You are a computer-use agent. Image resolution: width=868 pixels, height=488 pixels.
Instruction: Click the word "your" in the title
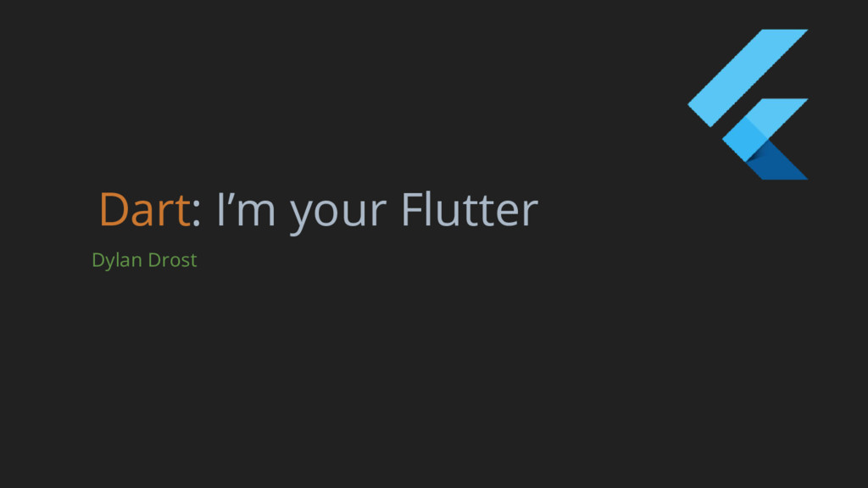coord(338,214)
